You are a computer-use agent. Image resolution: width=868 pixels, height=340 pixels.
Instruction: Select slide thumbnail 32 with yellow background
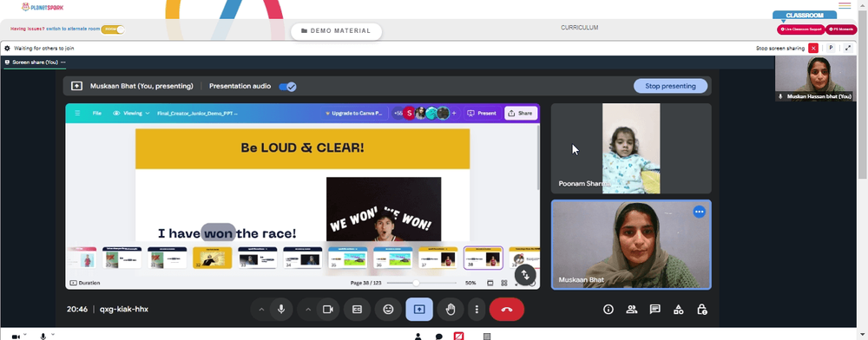click(x=213, y=258)
